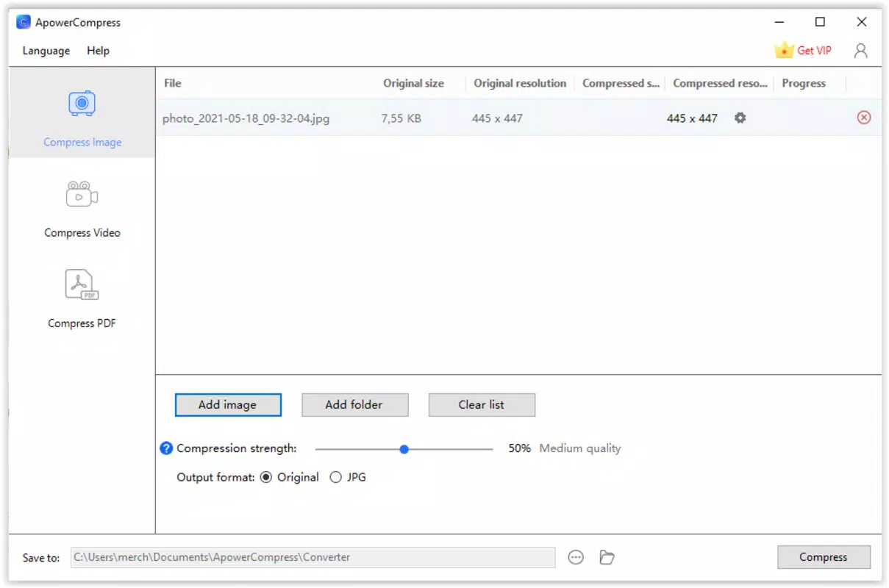
Task: Click the Add image button
Action: pyautogui.click(x=228, y=405)
